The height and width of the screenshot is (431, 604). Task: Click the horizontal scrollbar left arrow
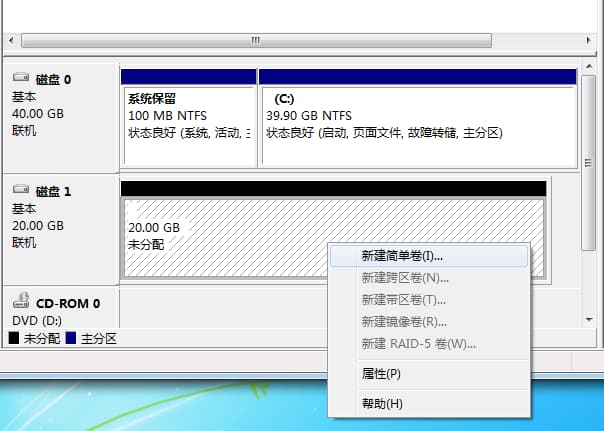[13, 40]
